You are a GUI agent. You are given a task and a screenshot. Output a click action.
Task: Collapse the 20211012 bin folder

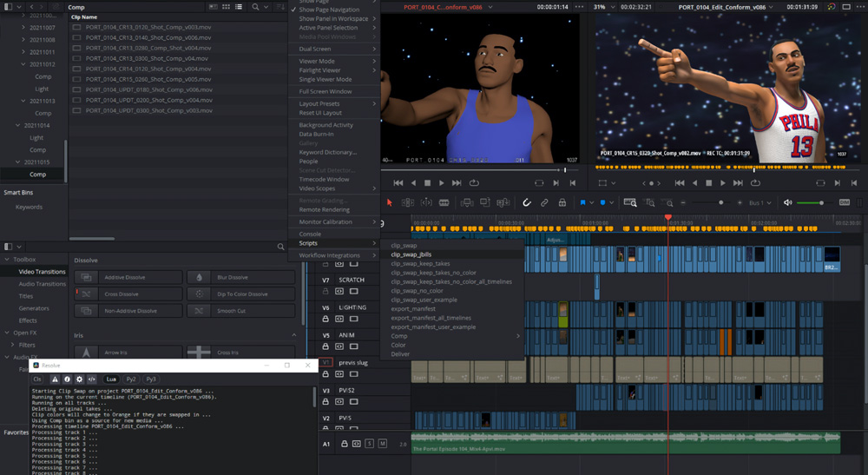23,64
